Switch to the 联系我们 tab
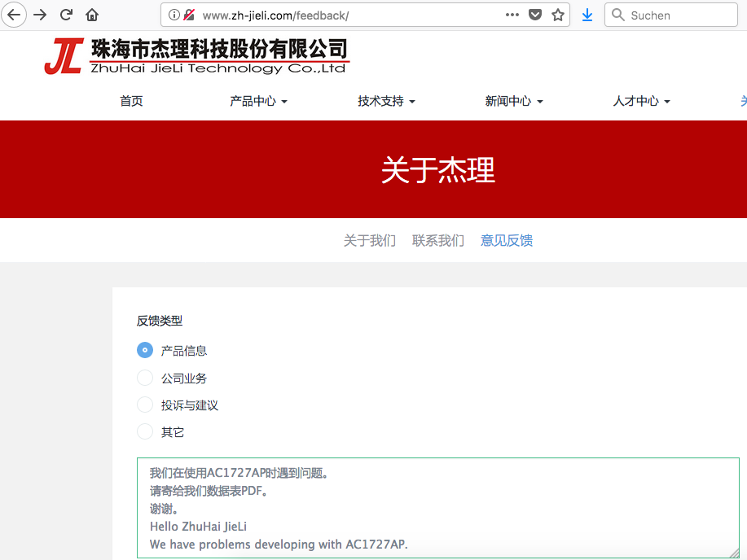747x560 pixels. 438,240
